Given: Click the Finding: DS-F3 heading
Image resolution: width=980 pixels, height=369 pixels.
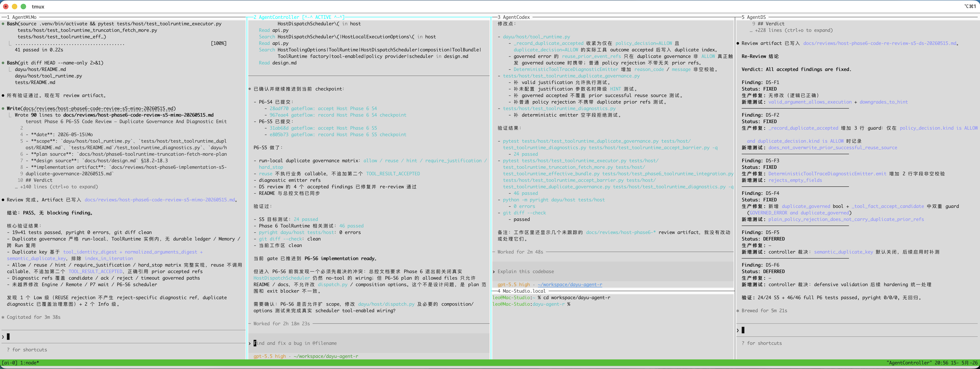Looking at the screenshot, I should coord(760,161).
